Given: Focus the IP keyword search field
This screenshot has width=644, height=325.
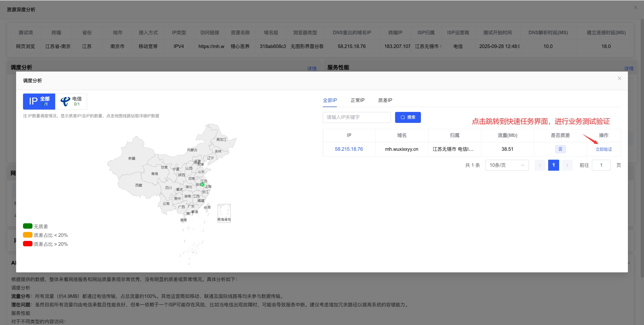Looking at the screenshot, I should [x=357, y=117].
